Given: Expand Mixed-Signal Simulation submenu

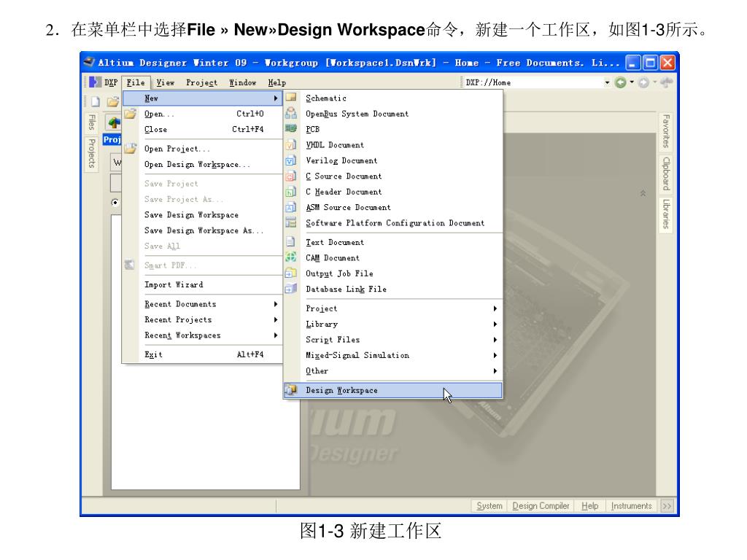Looking at the screenshot, I should [x=393, y=355].
